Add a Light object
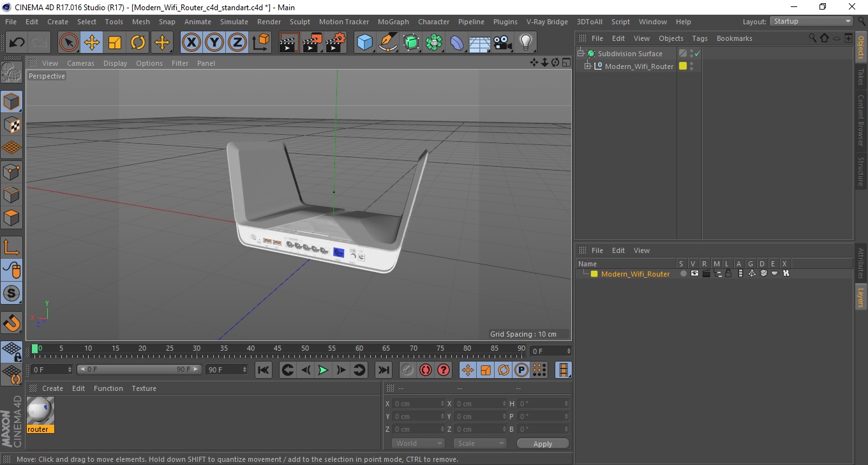Image resolution: width=868 pixels, height=465 pixels. tap(526, 43)
